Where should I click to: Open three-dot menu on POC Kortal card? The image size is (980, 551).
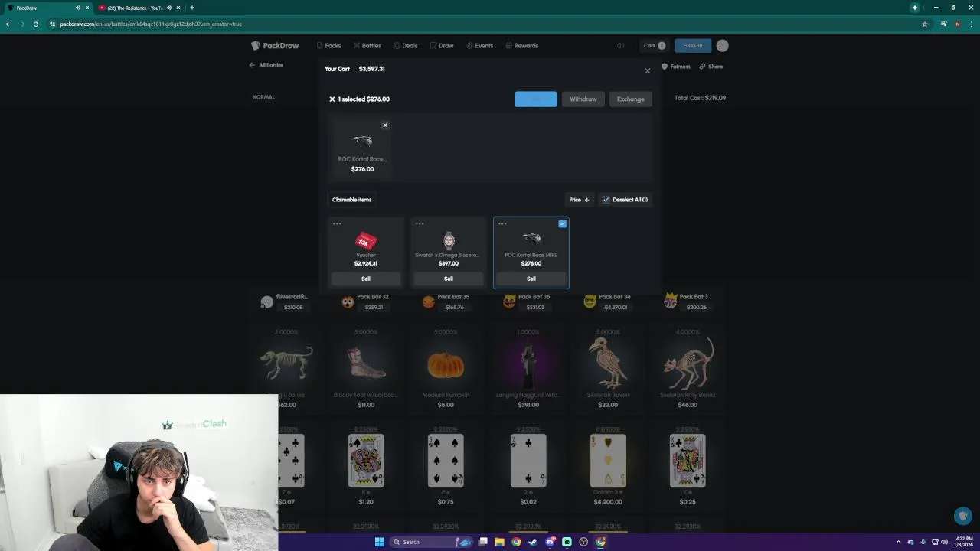(502, 223)
